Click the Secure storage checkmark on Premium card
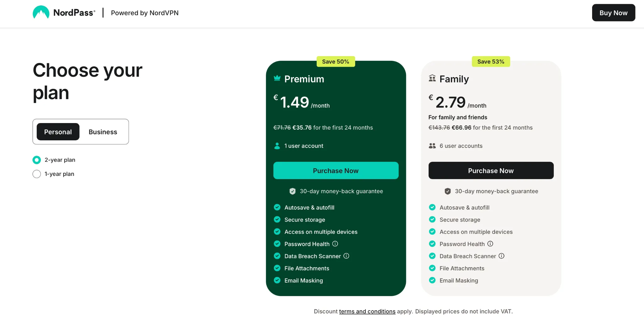644x332 pixels. tap(277, 219)
